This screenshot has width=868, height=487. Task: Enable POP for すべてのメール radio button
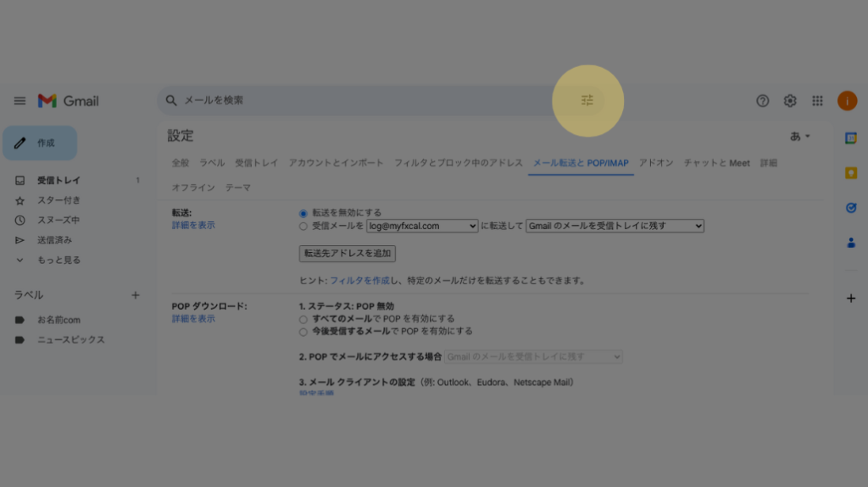[x=303, y=319]
